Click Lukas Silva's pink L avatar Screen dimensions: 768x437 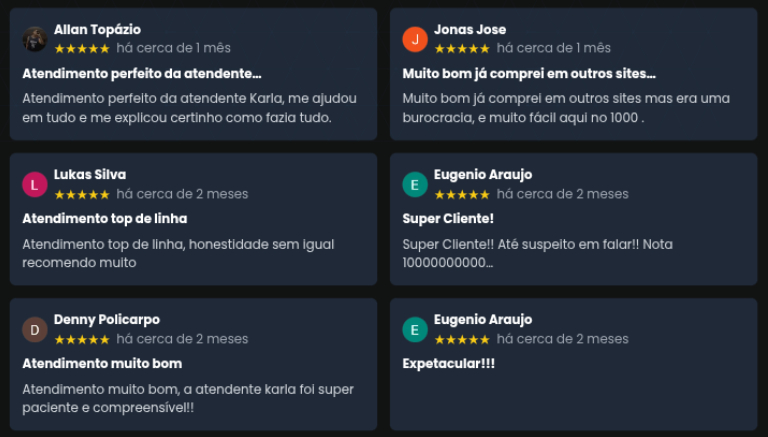tap(35, 184)
